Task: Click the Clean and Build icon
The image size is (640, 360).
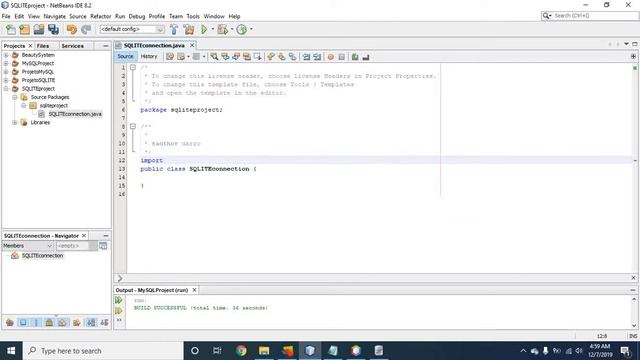Action: [189, 29]
